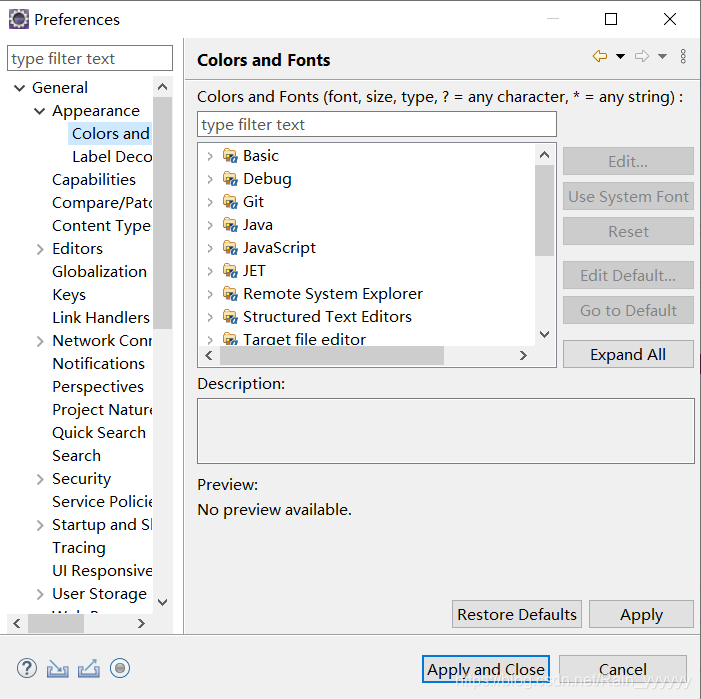
Task: Expand the Structured Text Editors category
Action: (210, 317)
